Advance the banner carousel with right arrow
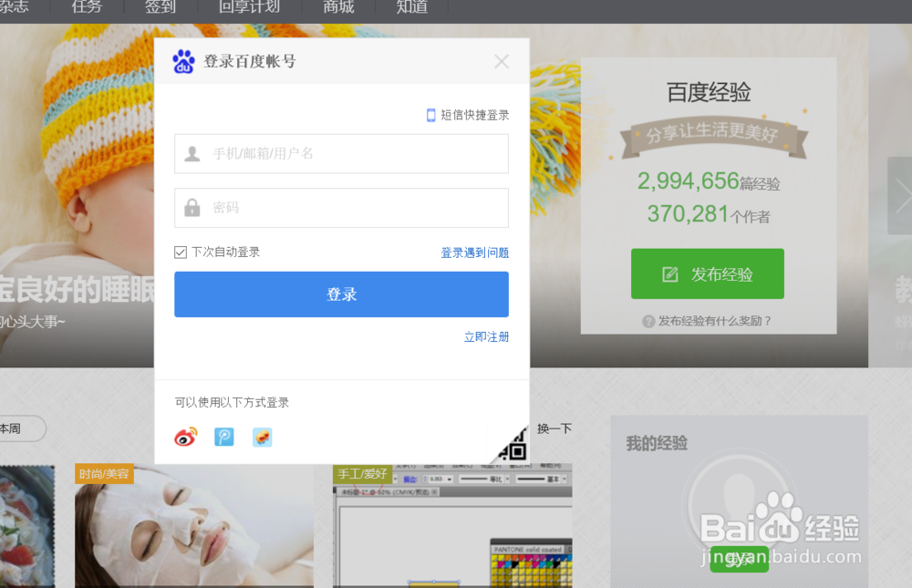912x588 pixels. pos(900,195)
